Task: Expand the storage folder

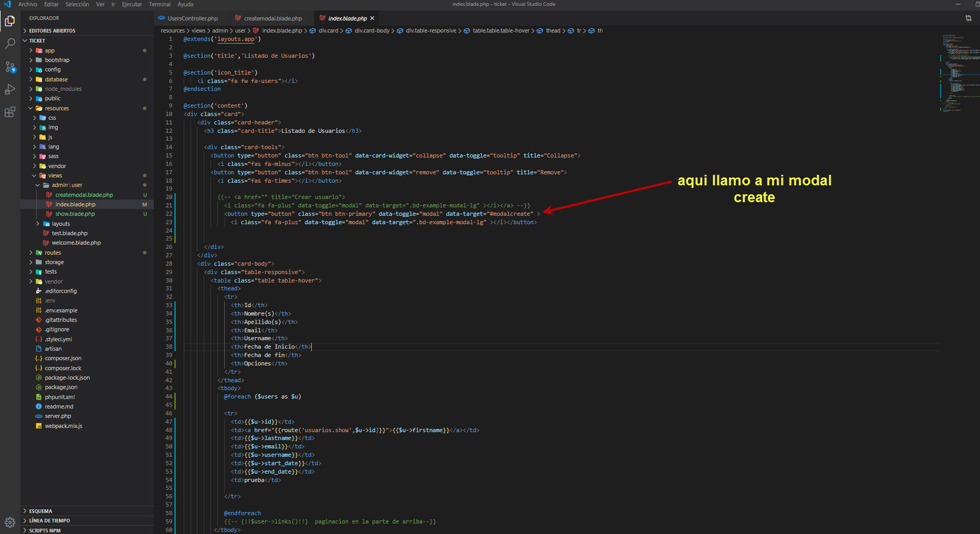Action: 87,262
